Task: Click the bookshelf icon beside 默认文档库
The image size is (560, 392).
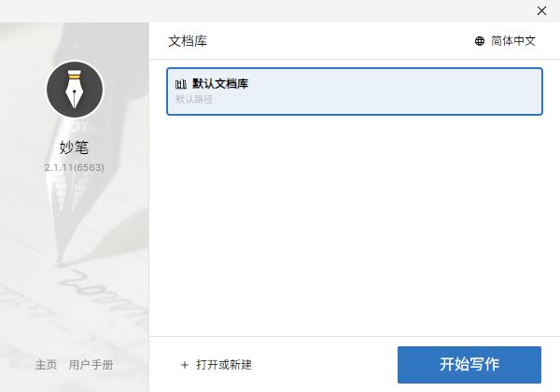Action: coord(181,84)
